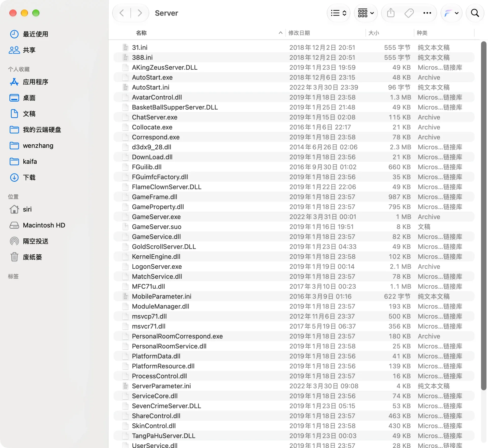Sort by the 大小 column header
Image resolution: width=488 pixels, height=448 pixels.
374,33
